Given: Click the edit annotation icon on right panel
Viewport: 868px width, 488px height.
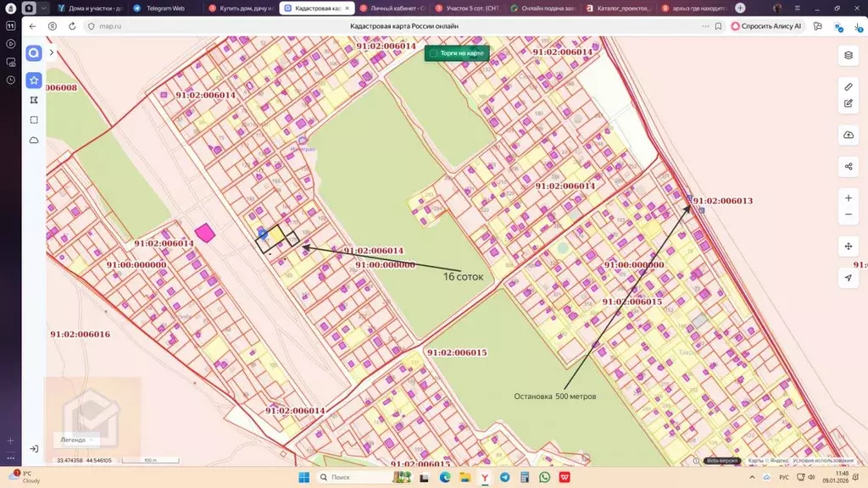Looking at the screenshot, I should pyautogui.click(x=848, y=103).
